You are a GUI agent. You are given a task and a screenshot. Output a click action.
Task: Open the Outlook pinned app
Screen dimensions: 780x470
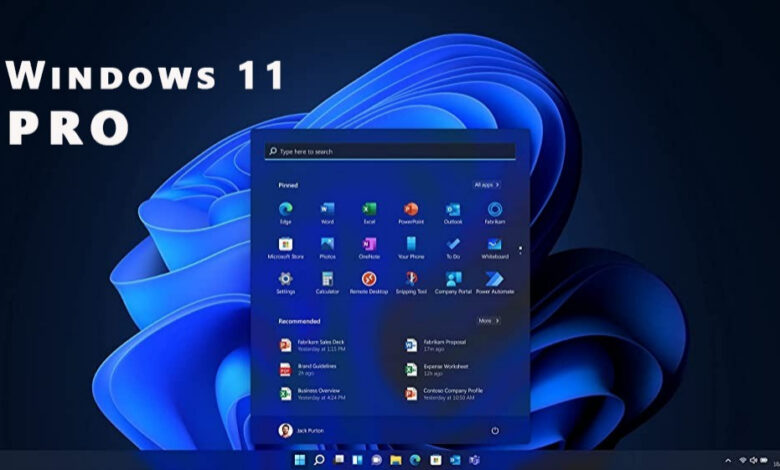[453, 210]
